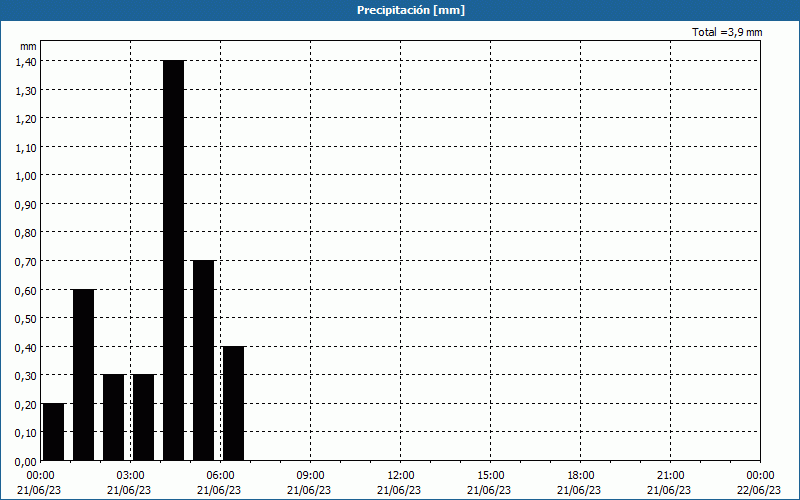
Task: Select the bar reaching 0,60 mm
Action: tap(84, 374)
